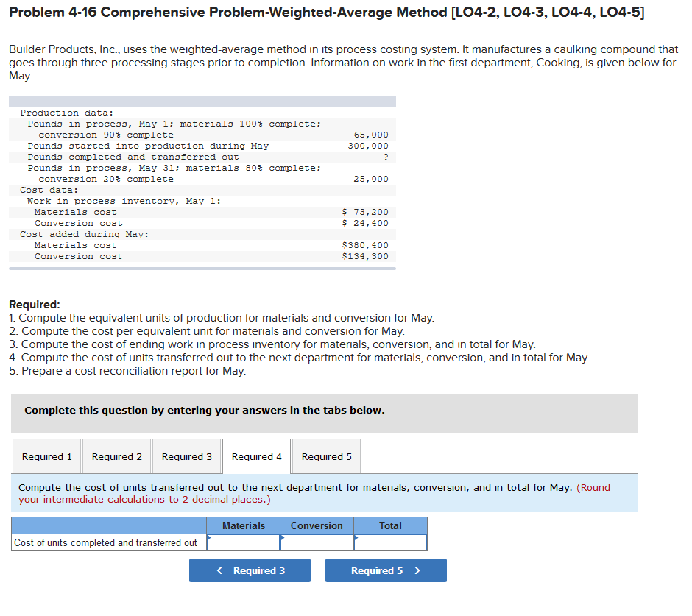Switch to the Required 3 tab

coord(187,456)
